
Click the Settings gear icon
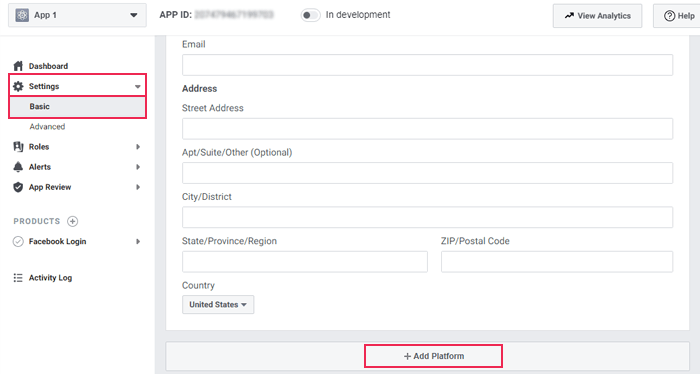click(x=18, y=86)
